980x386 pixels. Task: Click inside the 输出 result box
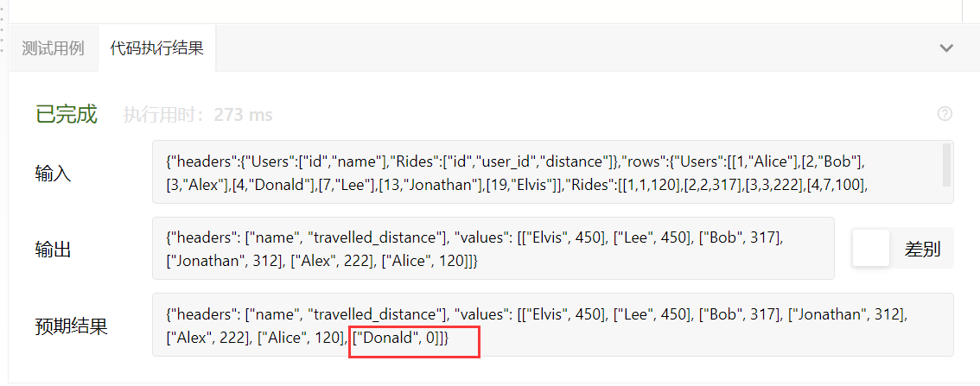(493, 249)
